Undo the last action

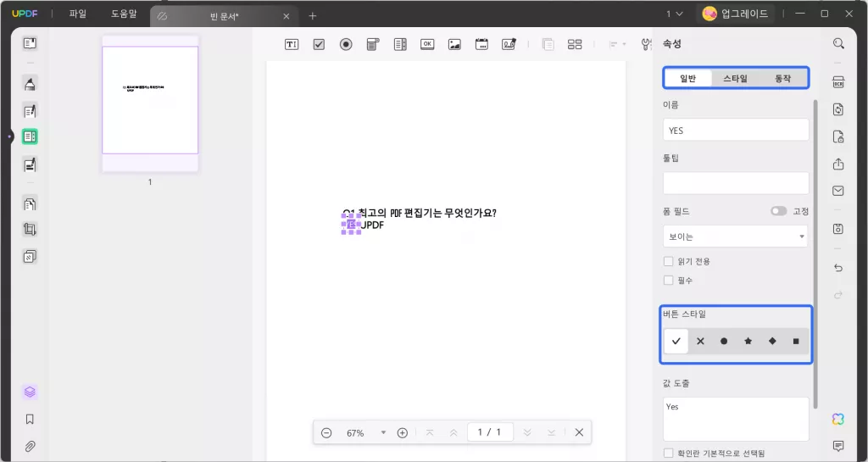838,268
